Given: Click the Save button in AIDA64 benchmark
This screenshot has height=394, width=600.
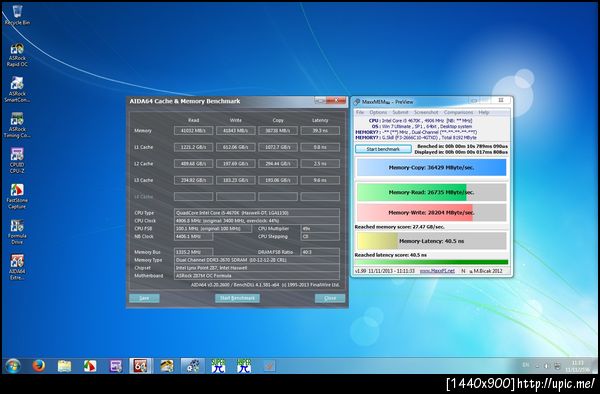Looking at the screenshot, I should tap(144, 298).
